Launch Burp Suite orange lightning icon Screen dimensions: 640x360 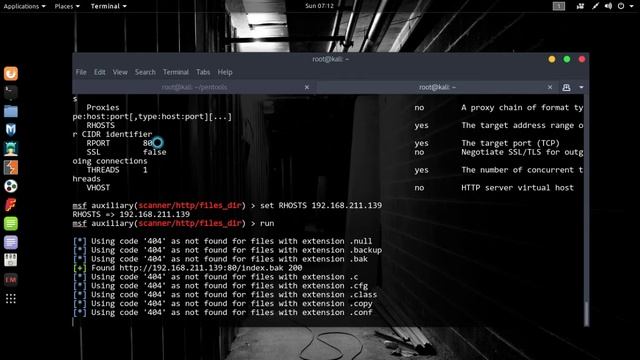(x=11, y=167)
